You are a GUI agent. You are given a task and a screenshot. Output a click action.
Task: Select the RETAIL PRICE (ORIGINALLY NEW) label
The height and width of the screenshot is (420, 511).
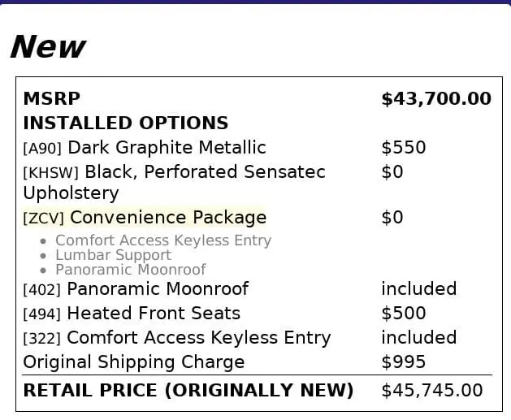pos(188,391)
